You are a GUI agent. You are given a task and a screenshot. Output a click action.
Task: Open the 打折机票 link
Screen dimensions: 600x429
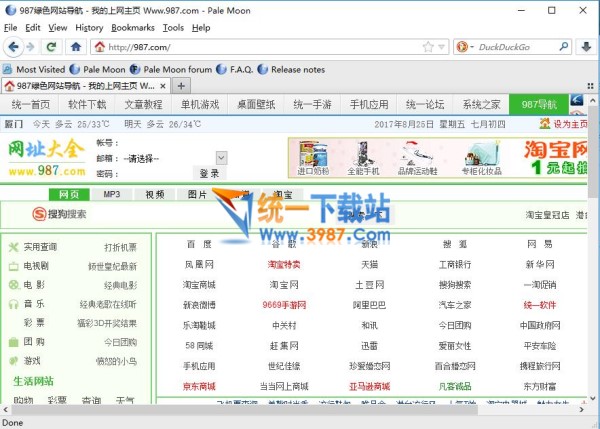point(120,247)
